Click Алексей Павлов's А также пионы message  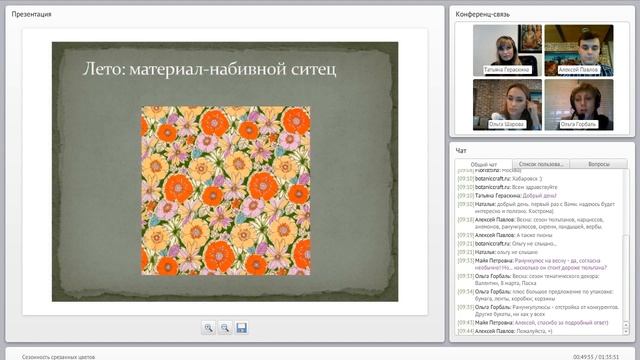point(505,235)
